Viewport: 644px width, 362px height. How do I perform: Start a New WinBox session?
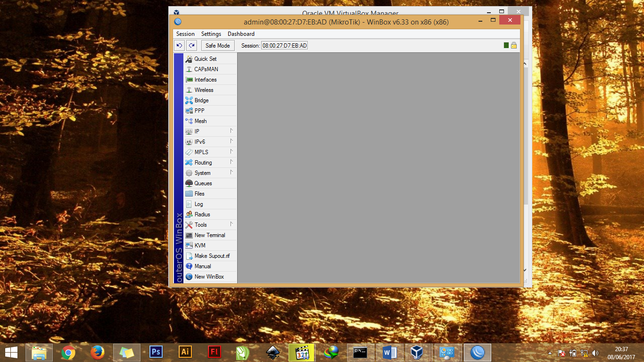click(210, 277)
